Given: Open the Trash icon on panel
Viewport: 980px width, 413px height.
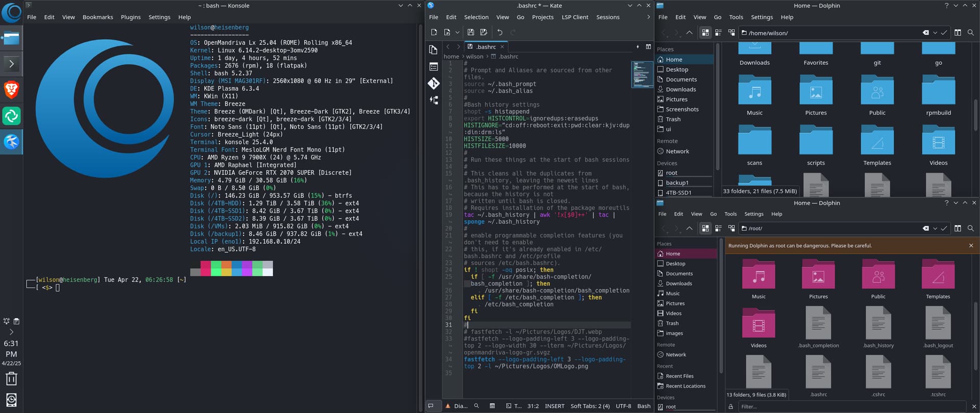Looking at the screenshot, I should [x=11, y=378].
